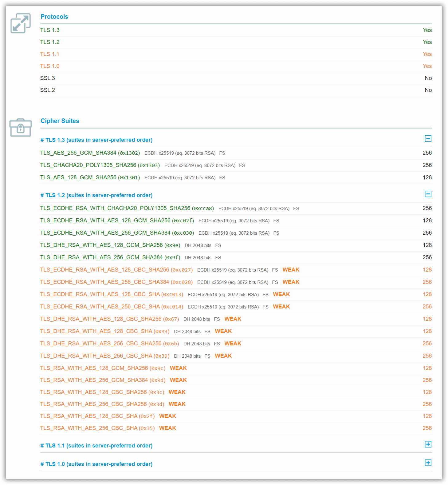Click the 'No' value for SSL 2
The height and width of the screenshot is (485, 448).
428,90
